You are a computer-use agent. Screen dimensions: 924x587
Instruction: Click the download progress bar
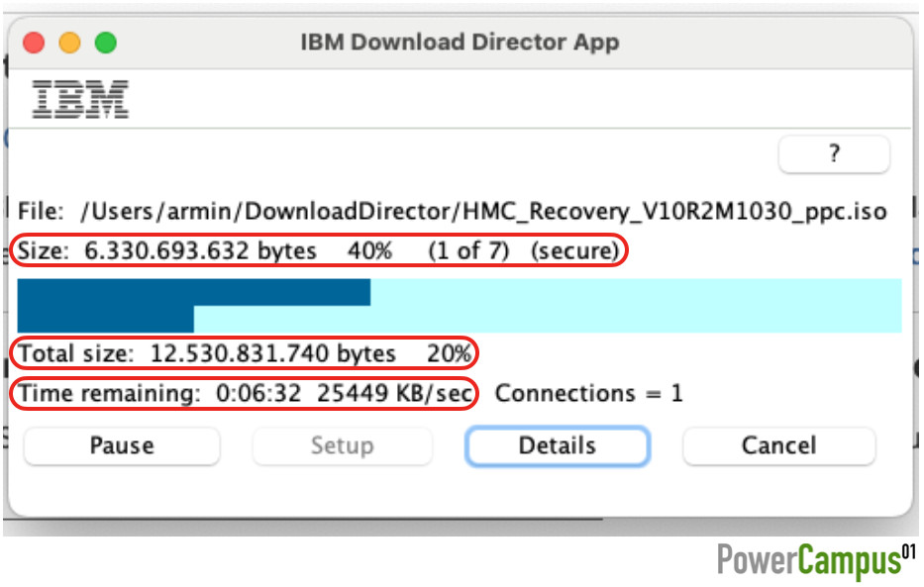(460, 306)
